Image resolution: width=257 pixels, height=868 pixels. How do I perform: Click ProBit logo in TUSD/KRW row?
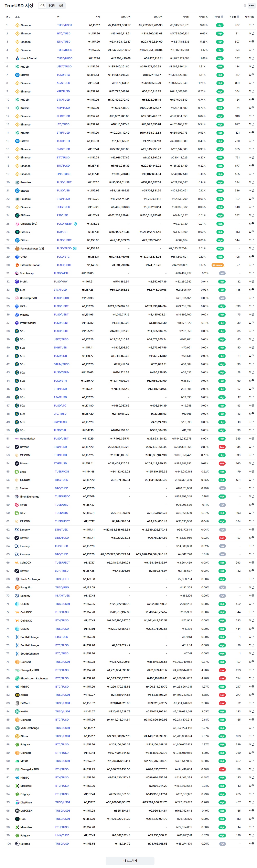(17, 282)
